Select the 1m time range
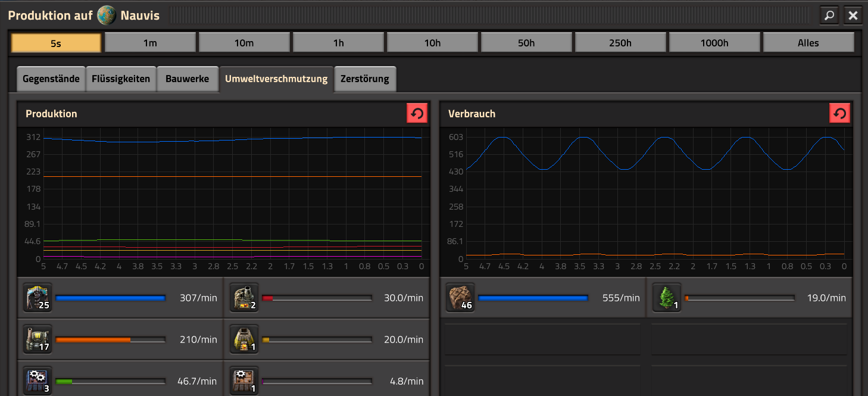 click(150, 43)
